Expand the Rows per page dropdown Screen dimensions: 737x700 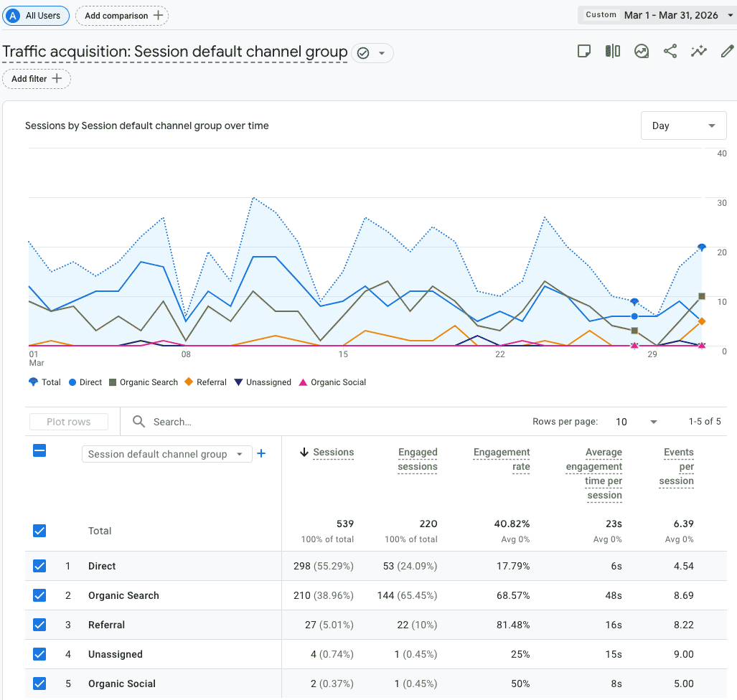tap(637, 422)
